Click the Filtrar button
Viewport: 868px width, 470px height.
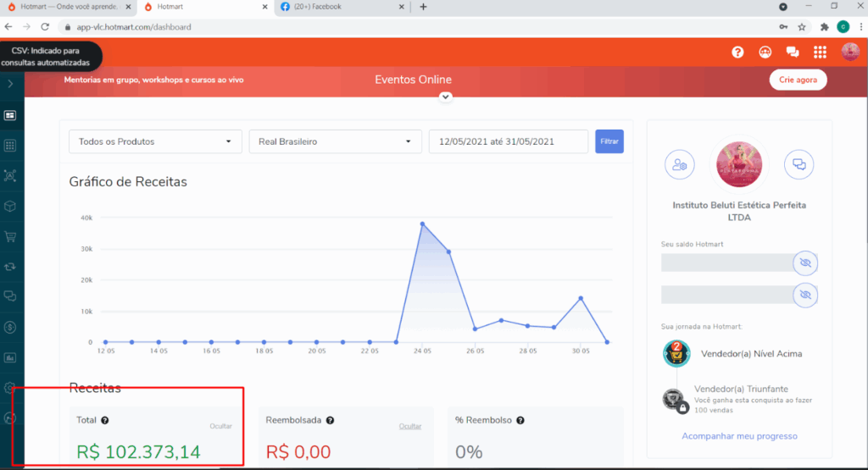tap(609, 141)
